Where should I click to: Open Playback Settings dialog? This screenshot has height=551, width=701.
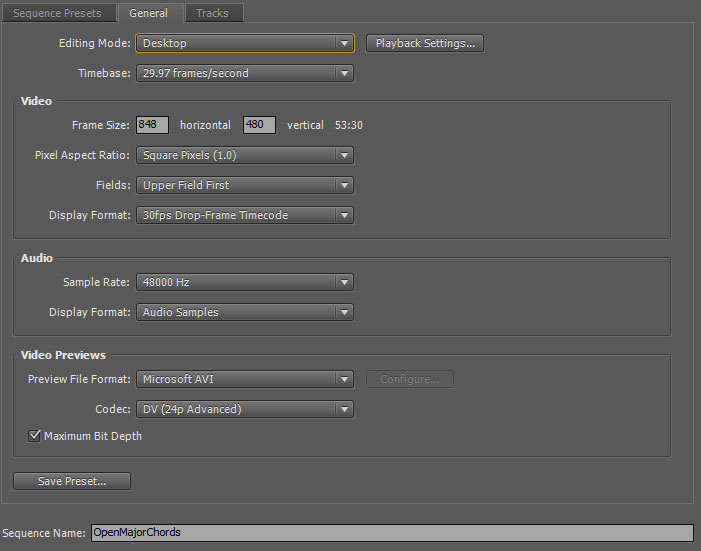pyautogui.click(x=425, y=43)
